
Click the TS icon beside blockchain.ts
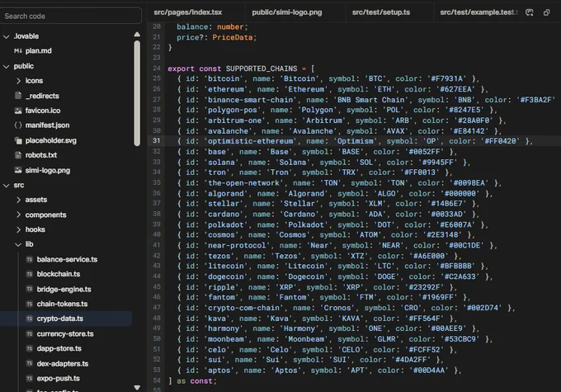click(30, 274)
